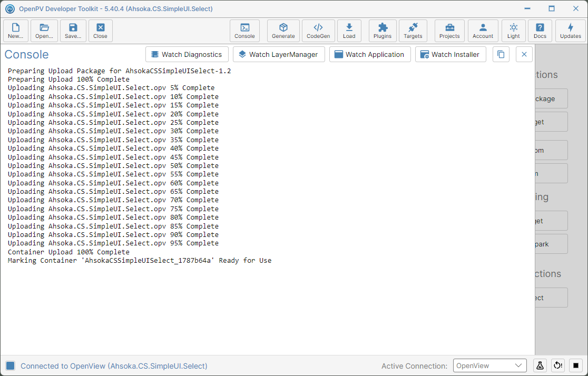Show the Projects toolbox

(x=449, y=31)
